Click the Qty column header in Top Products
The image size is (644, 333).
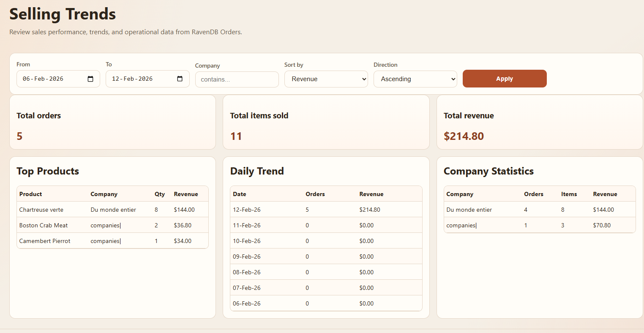(159, 194)
